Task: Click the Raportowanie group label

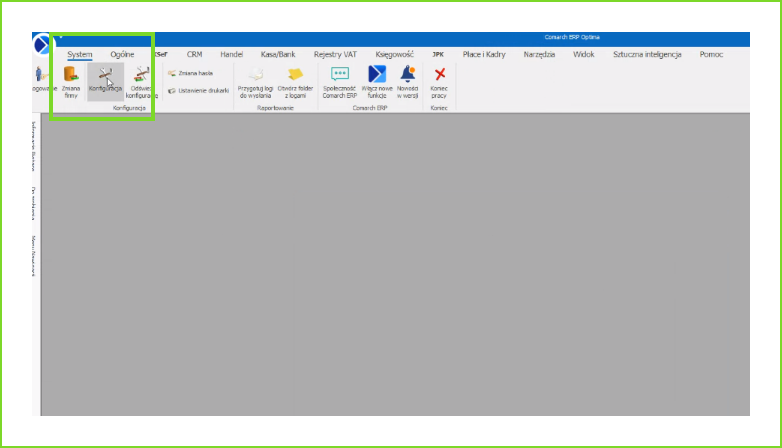Action: pos(275,108)
